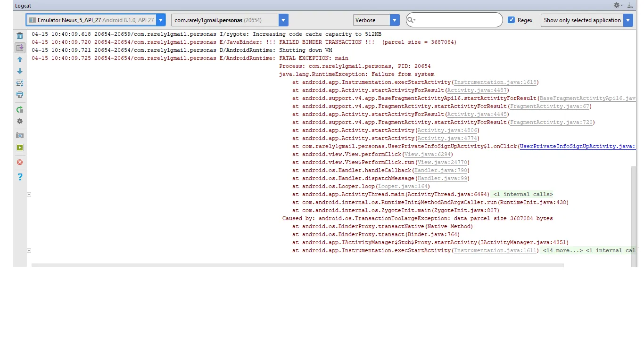Expand the fold beside the ActivityThread.main line
The width and height of the screenshot is (644, 362).
29,194
